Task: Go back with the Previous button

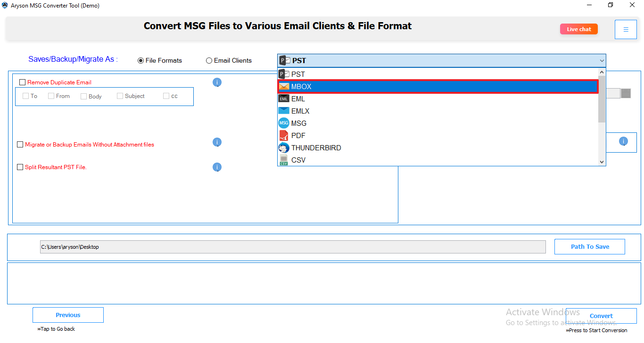Action: click(68, 315)
